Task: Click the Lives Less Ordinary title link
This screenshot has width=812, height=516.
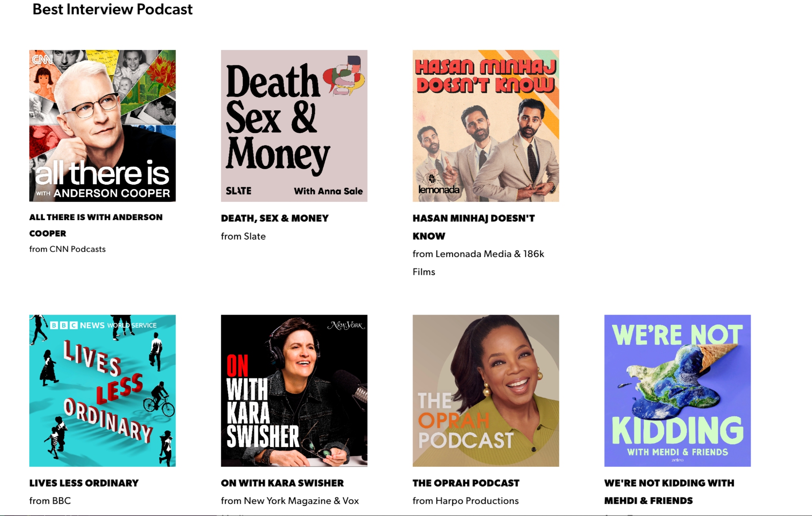Action: [x=84, y=483]
